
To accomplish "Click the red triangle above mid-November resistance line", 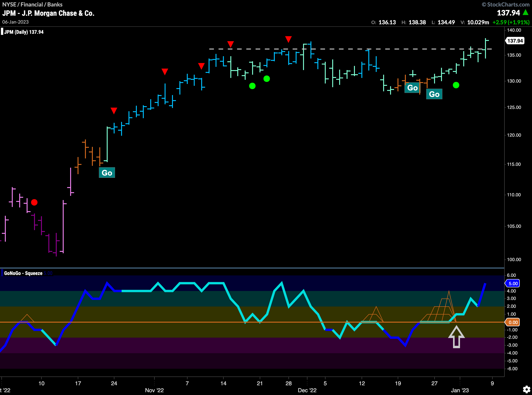I will [x=230, y=44].
